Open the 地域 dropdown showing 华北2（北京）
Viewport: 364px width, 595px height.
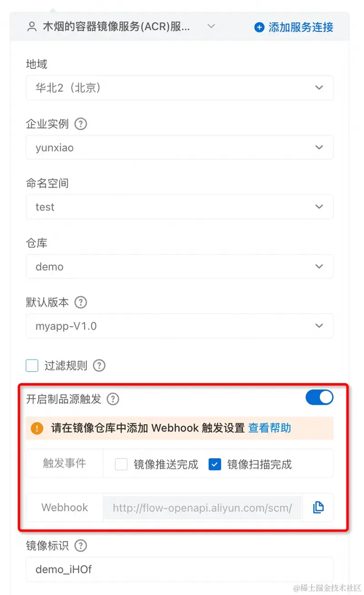pos(179,88)
